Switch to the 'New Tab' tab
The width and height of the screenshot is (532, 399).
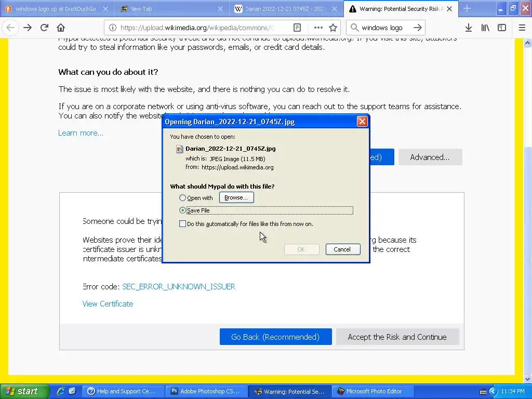171,9
